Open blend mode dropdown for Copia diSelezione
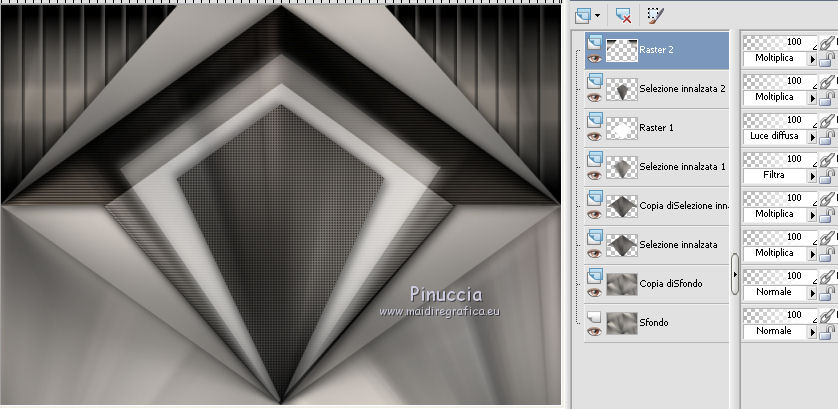 click(813, 215)
